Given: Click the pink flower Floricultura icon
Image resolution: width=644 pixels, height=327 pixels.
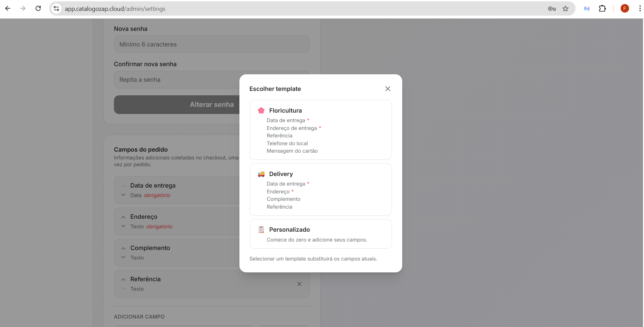Looking at the screenshot, I should 261,111.
